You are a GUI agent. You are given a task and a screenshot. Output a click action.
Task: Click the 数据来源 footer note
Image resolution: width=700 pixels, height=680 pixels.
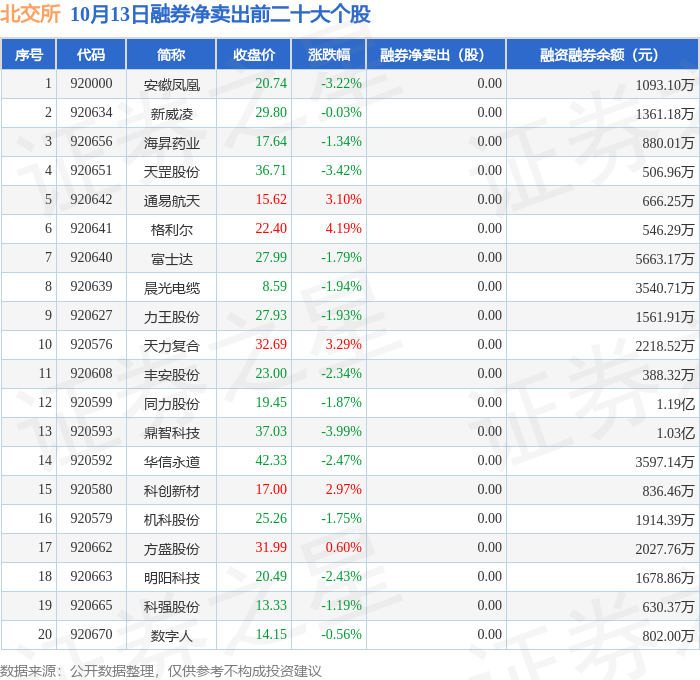click(x=161, y=671)
